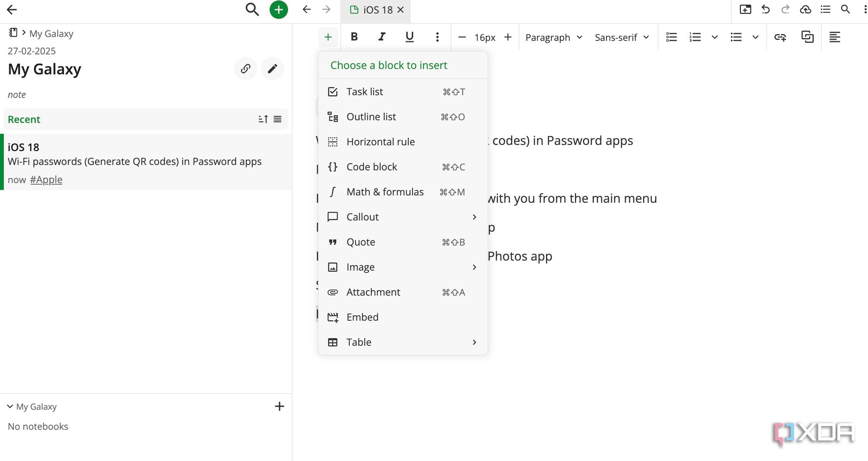Toggle bold formatting

(354, 37)
